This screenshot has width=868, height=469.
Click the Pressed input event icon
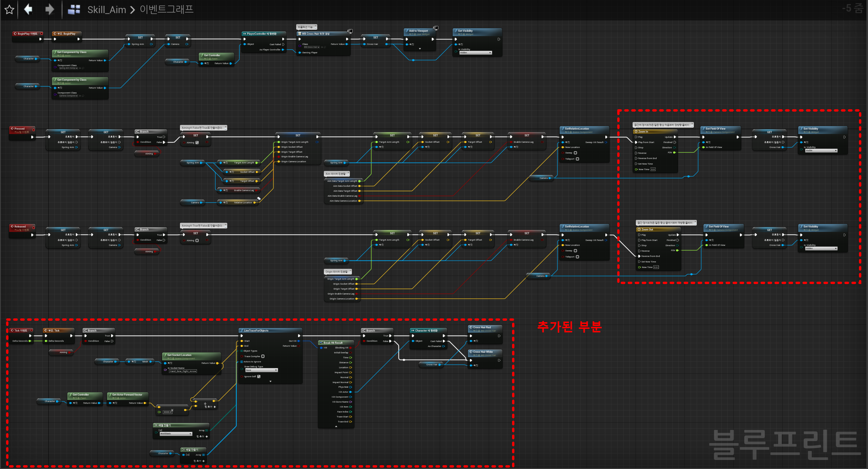[12, 129]
